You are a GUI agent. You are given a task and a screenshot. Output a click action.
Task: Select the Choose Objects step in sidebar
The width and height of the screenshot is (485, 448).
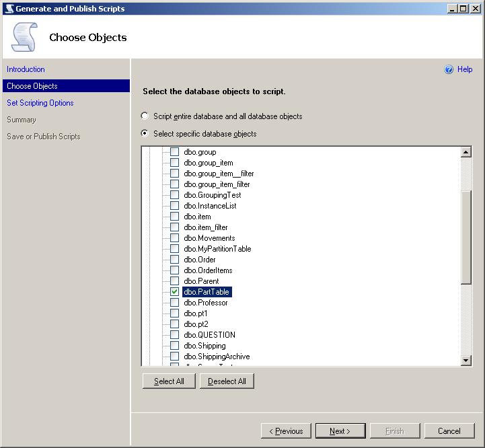tap(32, 86)
